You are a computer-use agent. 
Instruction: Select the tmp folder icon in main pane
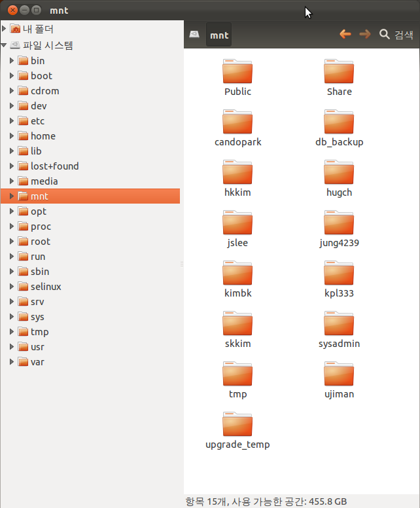[237, 374]
